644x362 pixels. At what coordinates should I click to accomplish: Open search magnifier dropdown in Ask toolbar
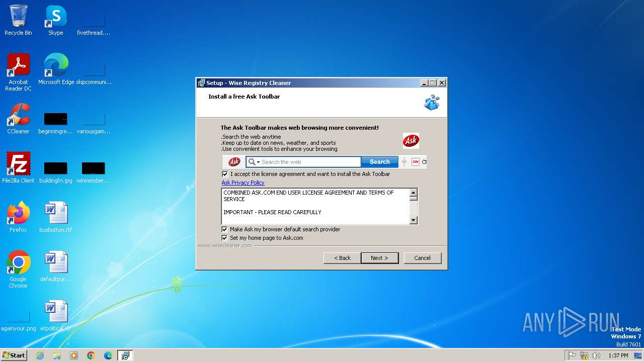click(254, 162)
